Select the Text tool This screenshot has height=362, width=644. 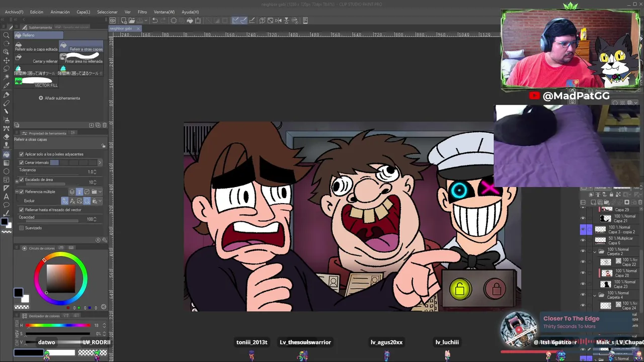[7, 196]
